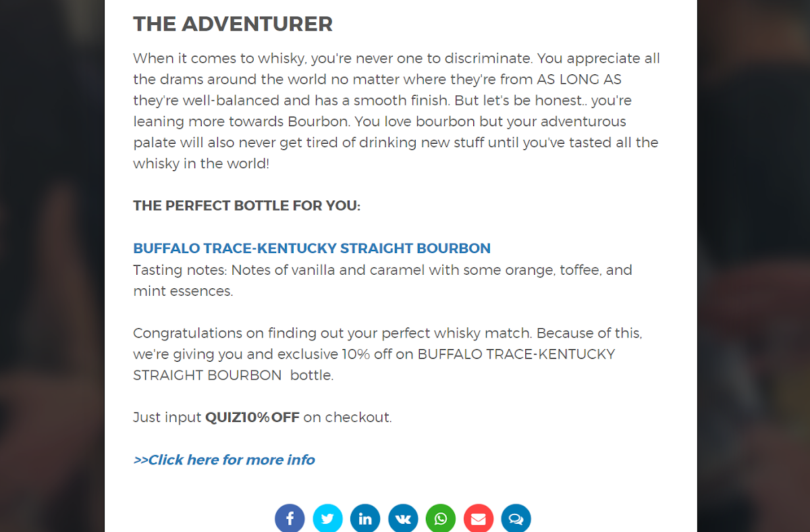810x532 pixels.
Task: Click "THE PERFECT BOTTLE FOR YOU:" subheading
Action: coord(246,205)
